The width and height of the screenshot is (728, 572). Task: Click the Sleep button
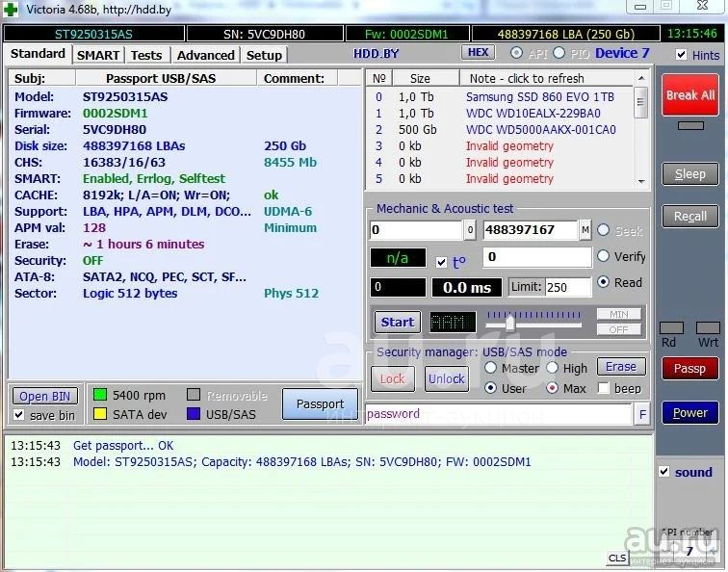pos(690,174)
